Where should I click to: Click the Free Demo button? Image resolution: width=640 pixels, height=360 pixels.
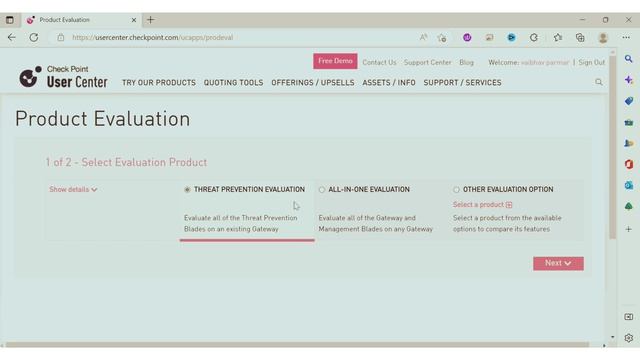point(335,61)
